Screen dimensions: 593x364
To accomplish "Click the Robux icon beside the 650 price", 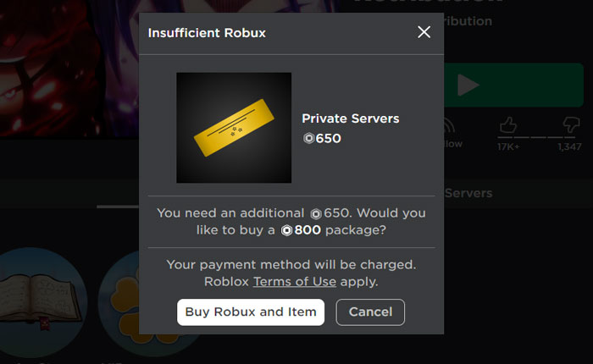I will click(308, 138).
